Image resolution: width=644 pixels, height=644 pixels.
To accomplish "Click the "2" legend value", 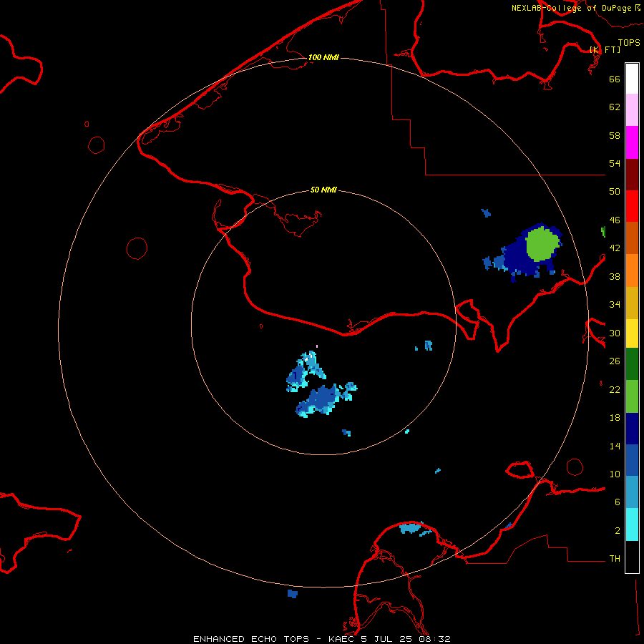I will pyautogui.click(x=617, y=531).
